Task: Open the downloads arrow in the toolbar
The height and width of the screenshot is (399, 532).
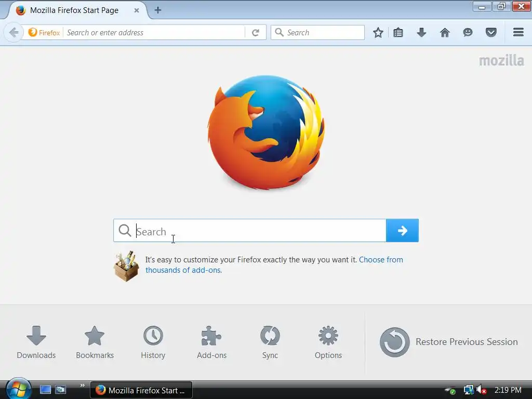Action: coord(421,33)
